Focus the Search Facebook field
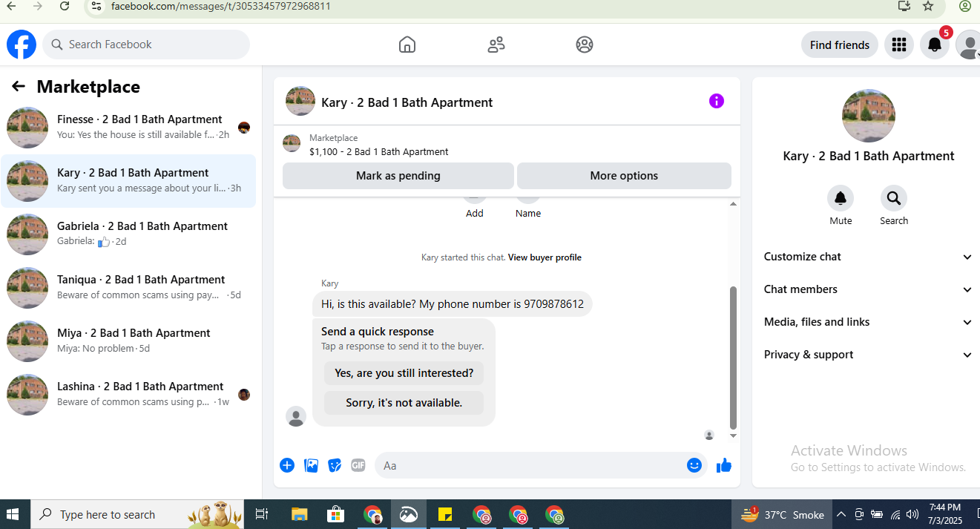 [146, 45]
